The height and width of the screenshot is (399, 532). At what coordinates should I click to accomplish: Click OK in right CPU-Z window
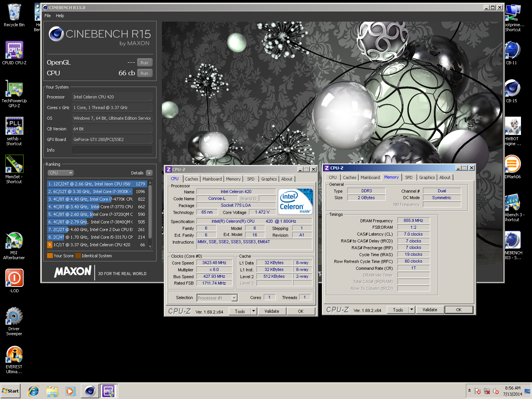tap(459, 310)
